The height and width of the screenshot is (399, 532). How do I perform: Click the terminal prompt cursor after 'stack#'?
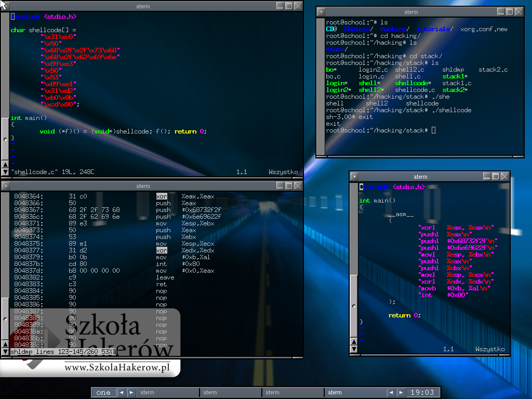pyautogui.click(x=433, y=130)
